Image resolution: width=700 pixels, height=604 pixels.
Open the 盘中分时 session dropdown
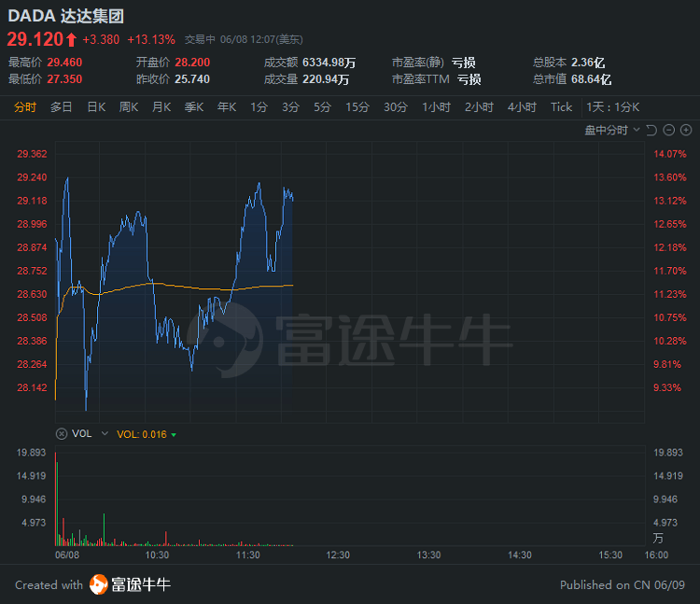click(612, 130)
